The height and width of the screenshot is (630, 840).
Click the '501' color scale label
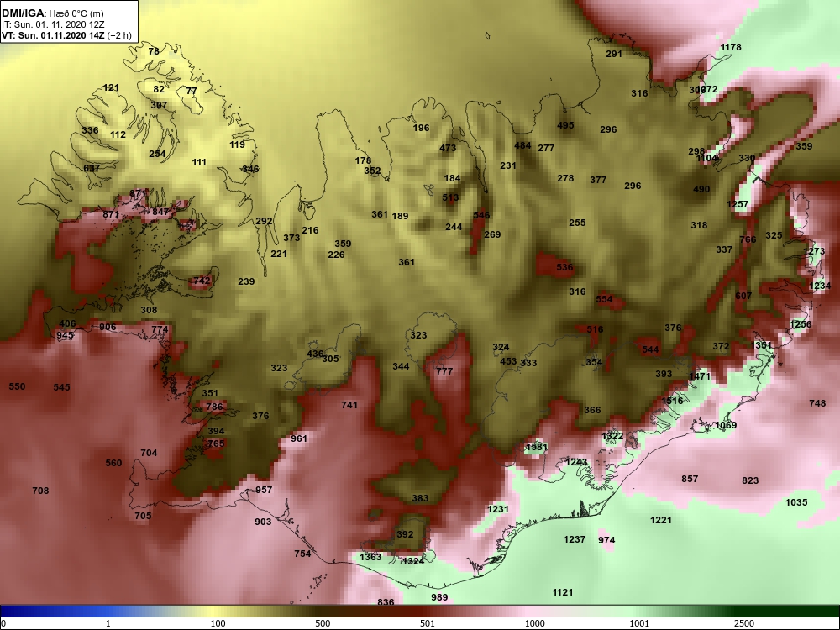click(x=428, y=623)
